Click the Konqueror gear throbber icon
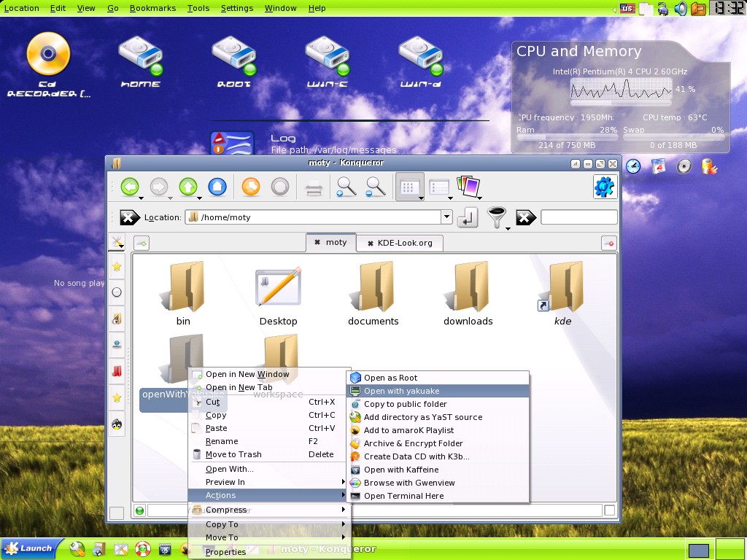 (605, 186)
